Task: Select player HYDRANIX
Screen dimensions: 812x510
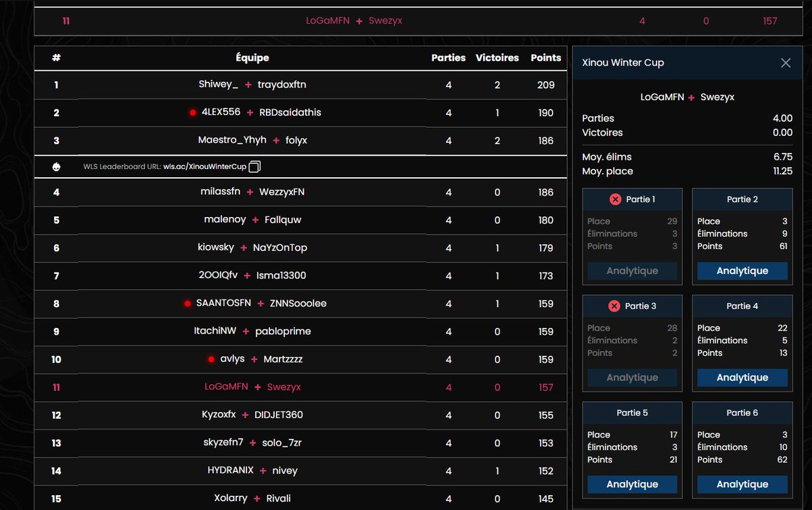Action: pyautogui.click(x=231, y=471)
